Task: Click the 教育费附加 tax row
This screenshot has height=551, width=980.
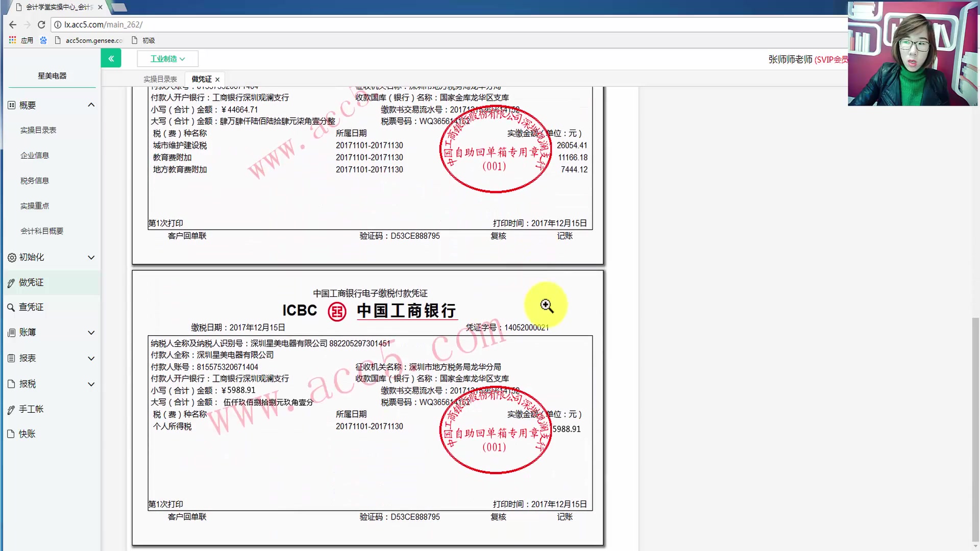Action: (369, 158)
